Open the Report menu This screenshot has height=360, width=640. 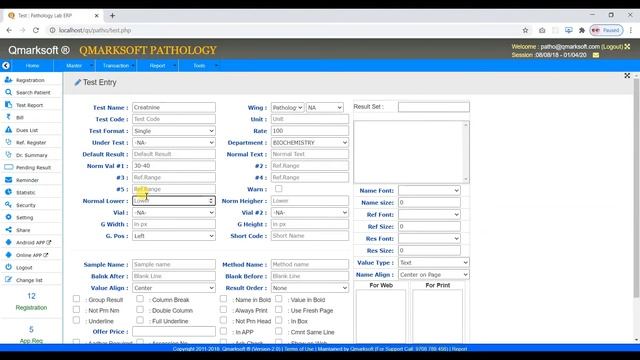[x=158, y=66]
